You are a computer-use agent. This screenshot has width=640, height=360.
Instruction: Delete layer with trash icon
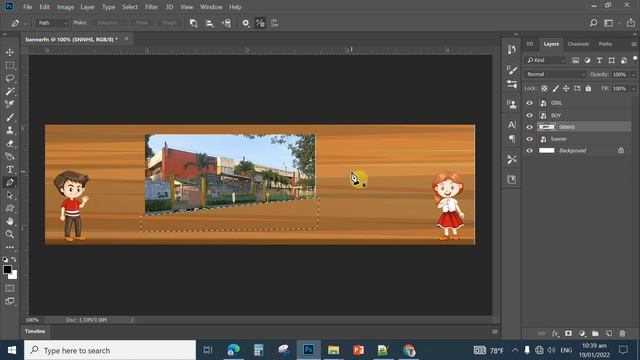point(622,333)
